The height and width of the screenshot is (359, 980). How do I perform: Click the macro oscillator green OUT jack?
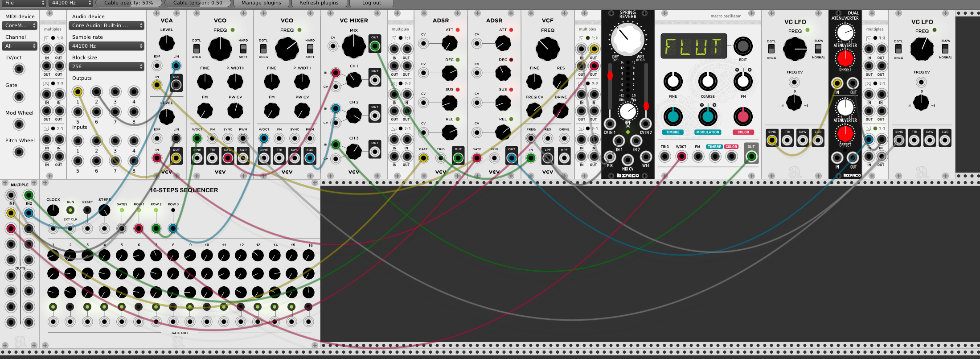pos(751,157)
